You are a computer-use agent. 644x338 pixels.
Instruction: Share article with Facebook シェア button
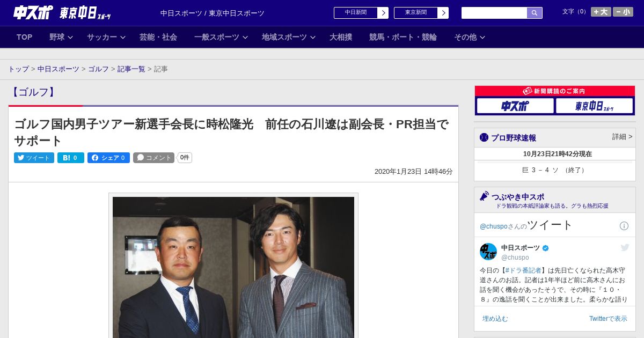(108, 158)
